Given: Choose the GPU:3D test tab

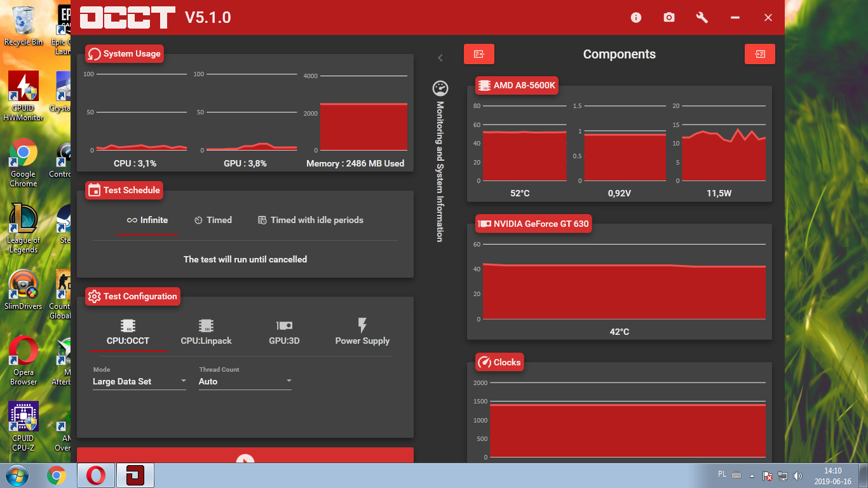Looking at the screenshot, I should click(x=284, y=333).
